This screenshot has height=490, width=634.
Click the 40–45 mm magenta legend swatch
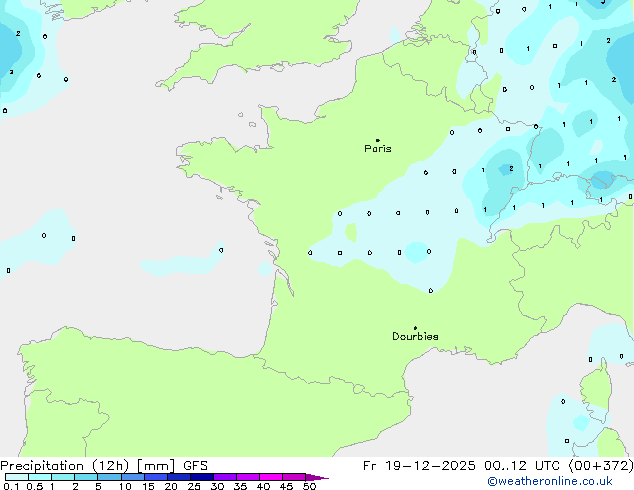271,477
